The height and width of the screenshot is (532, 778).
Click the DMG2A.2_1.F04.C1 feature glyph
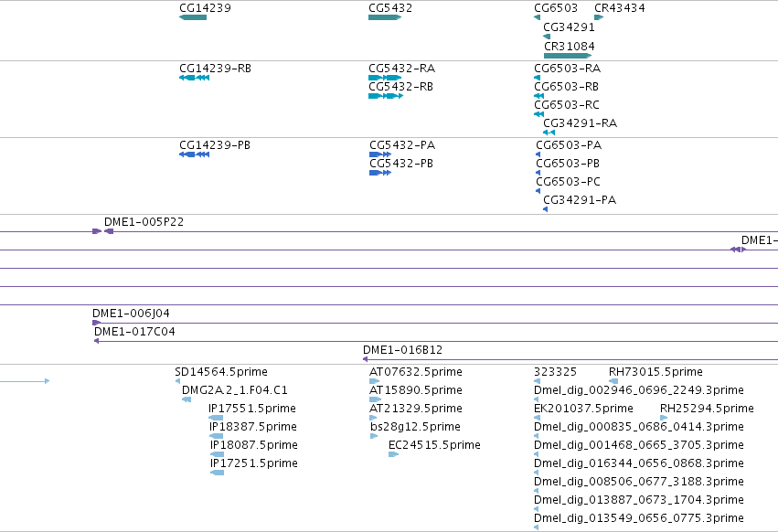pos(187,399)
